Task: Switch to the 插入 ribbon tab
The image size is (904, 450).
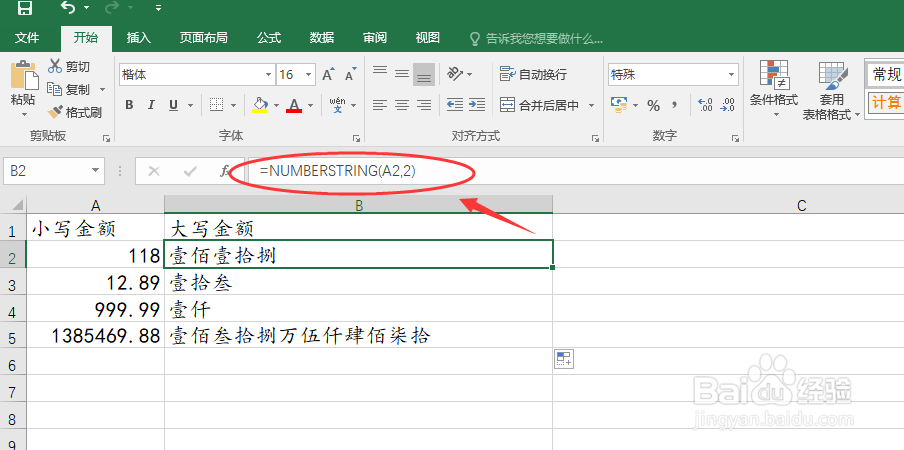Action: pos(138,38)
